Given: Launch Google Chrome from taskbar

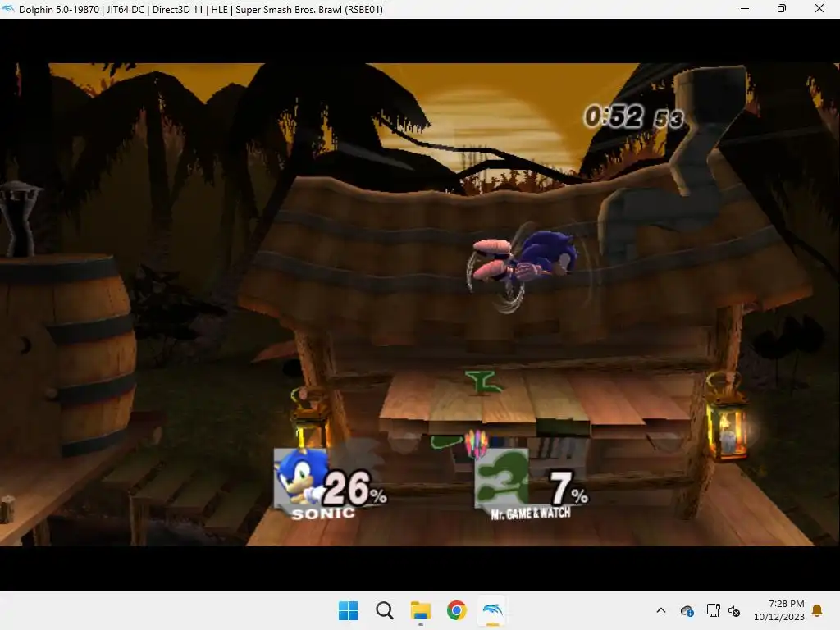Looking at the screenshot, I should point(456,610).
